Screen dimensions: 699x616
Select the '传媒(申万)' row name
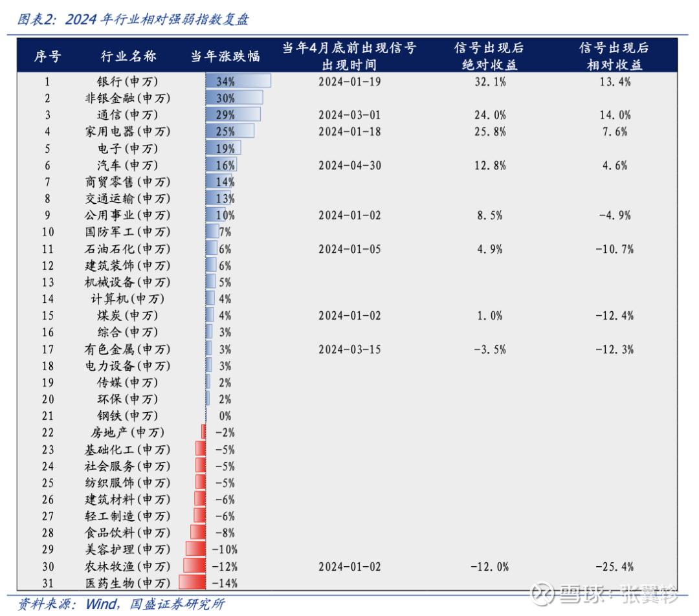pyautogui.click(x=128, y=382)
